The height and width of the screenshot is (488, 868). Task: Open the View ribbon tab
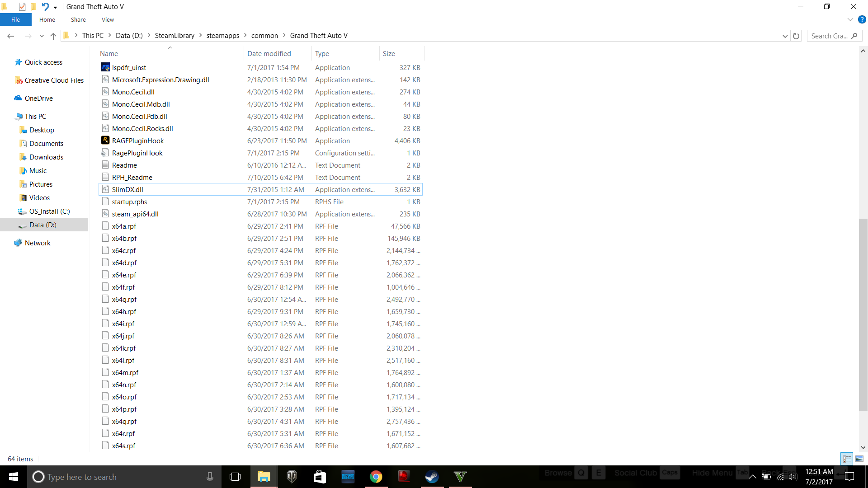pyautogui.click(x=108, y=19)
